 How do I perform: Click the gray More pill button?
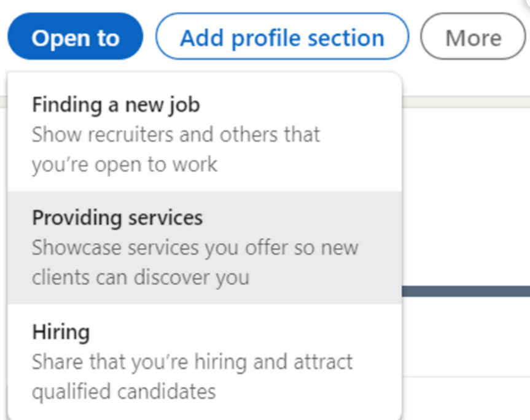[473, 36]
